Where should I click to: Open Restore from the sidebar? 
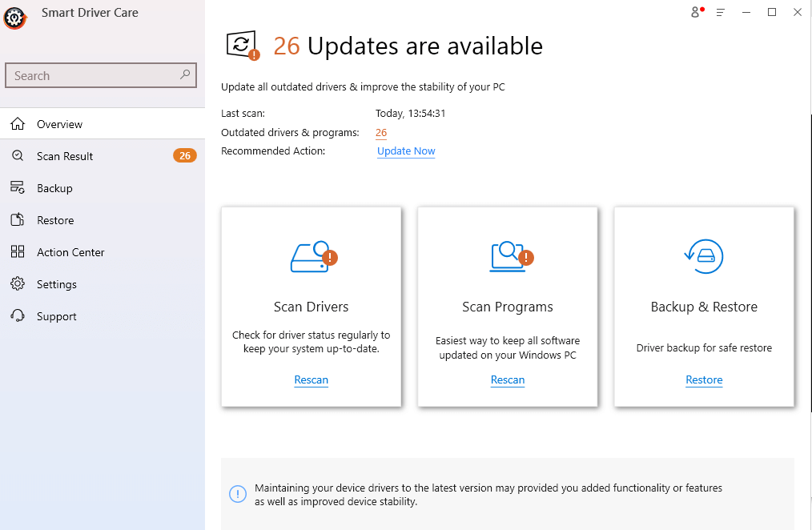[x=55, y=220]
